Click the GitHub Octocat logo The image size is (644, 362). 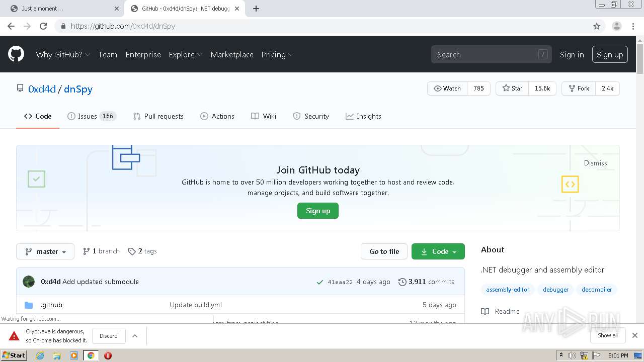click(x=16, y=54)
